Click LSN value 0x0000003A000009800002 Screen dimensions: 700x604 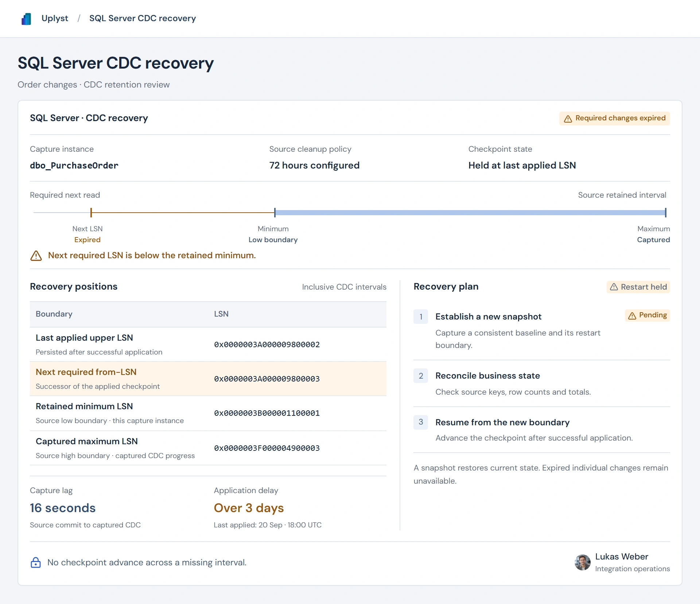pos(267,345)
